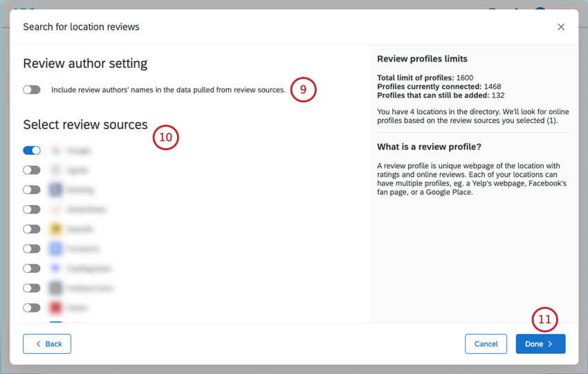Click the yellow square source icon

click(55, 229)
